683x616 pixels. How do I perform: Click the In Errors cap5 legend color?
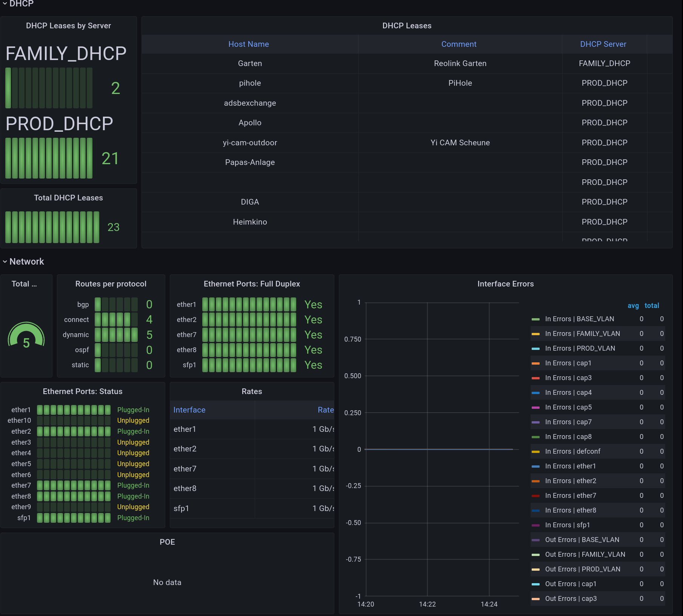[x=535, y=408]
